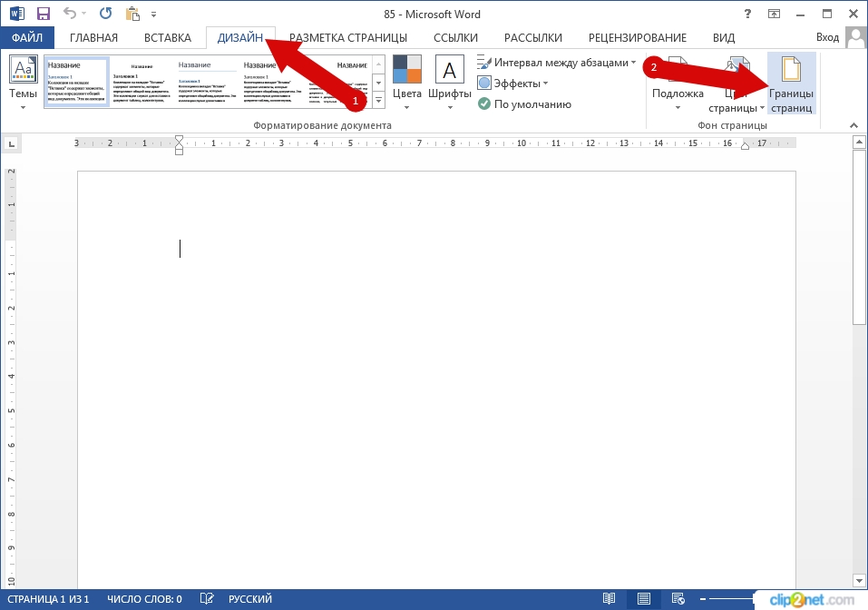
Task: Open the Help question mark
Action: click(x=748, y=14)
